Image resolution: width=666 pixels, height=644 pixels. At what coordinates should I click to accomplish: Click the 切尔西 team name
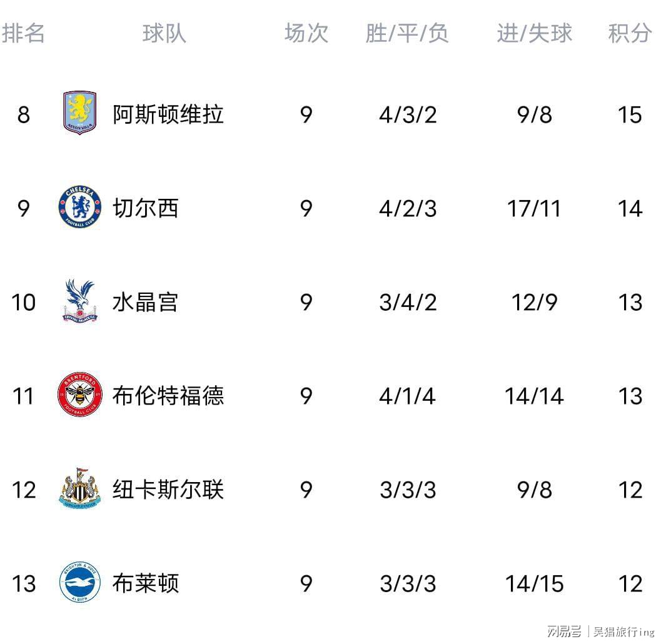146,208
